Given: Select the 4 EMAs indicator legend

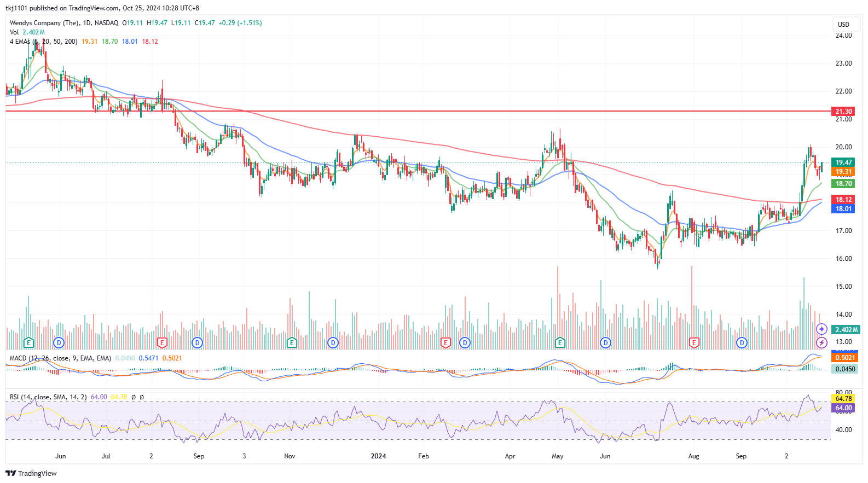Looking at the screenshot, I should (43, 42).
